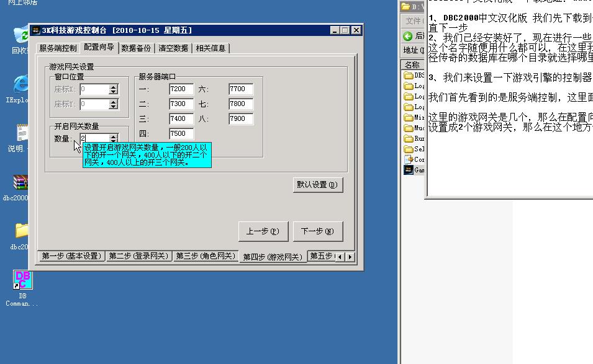Go to 第一步 (基本设置) step tab

(x=71, y=256)
